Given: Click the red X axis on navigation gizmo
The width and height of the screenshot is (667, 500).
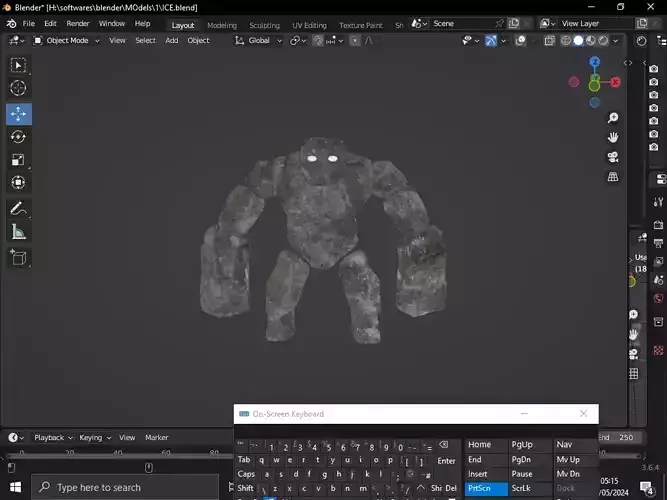Looking at the screenshot, I should point(615,82).
